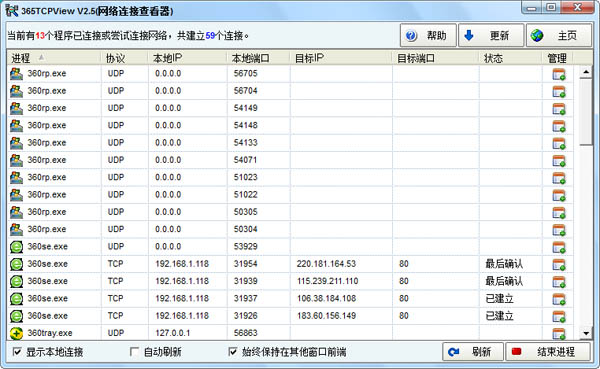Sort by 本地端口 column header
The height and width of the screenshot is (369, 600).
[258, 58]
